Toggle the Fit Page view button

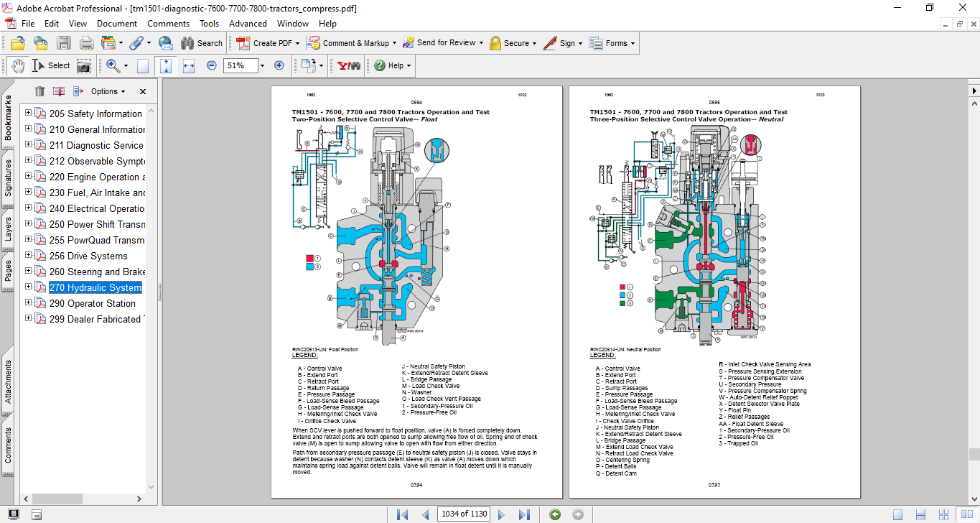coord(166,65)
